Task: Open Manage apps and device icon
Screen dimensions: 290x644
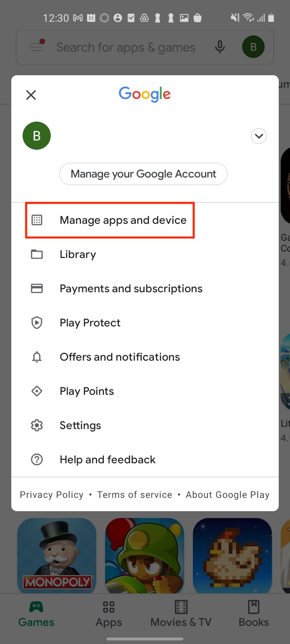Action: [37, 220]
